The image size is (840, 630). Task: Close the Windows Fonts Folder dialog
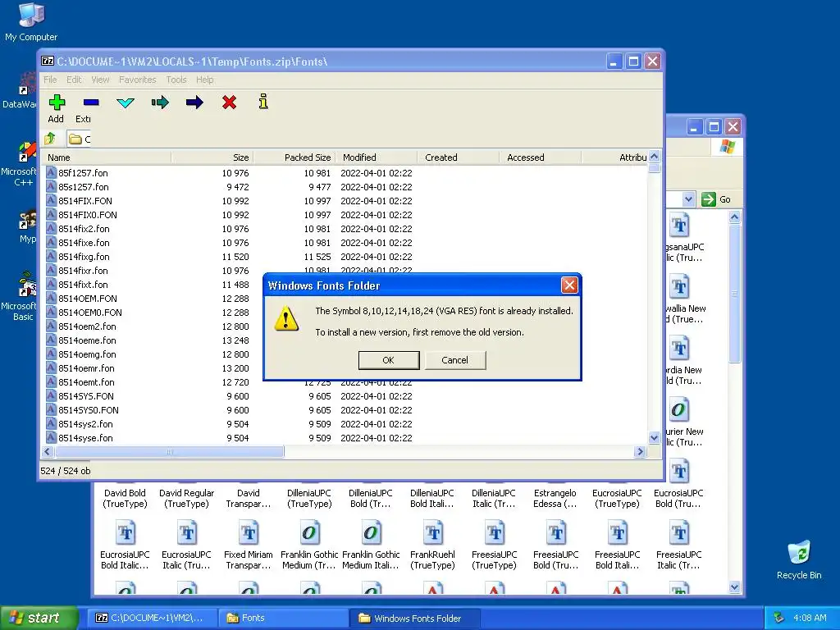pyautogui.click(x=569, y=285)
